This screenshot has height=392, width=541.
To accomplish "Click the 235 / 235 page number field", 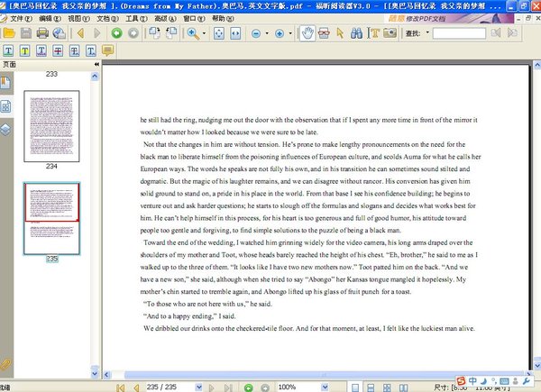I will tap(170, 387).
